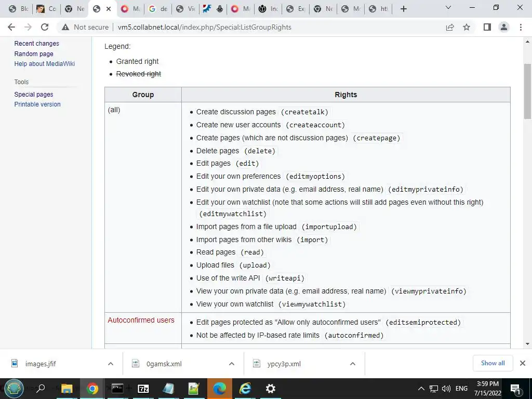The height and width of the screenshot is (399, 532).
Task: Click Show all downloads
Action: (x=493, y=363)
